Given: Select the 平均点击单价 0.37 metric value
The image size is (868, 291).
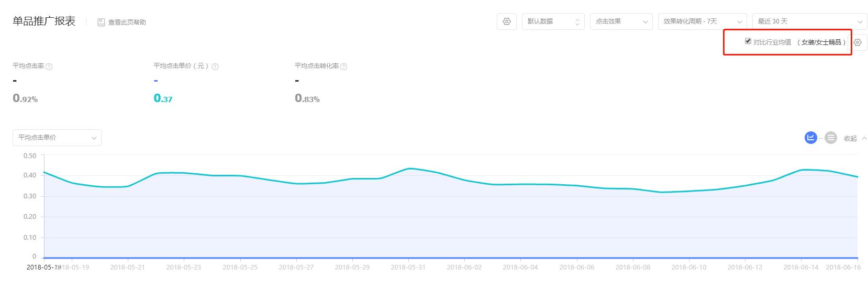Looking at the screenshot, I should (x=163, y=98).
